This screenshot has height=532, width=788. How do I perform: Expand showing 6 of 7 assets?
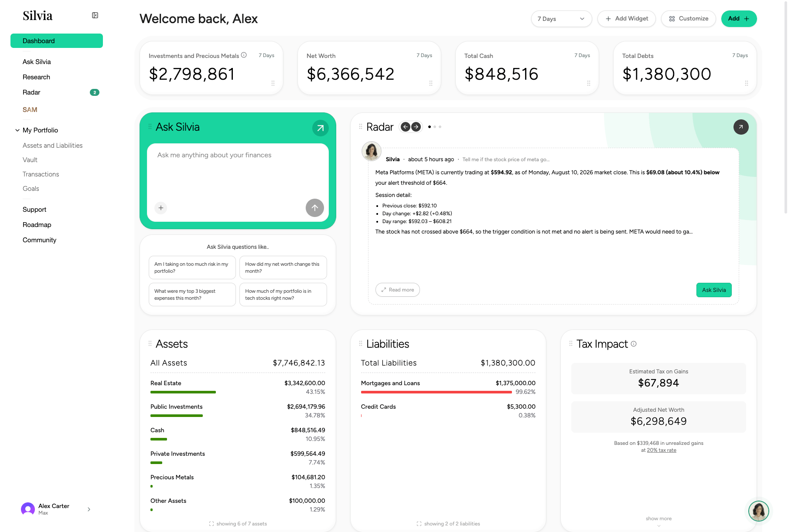238,524
